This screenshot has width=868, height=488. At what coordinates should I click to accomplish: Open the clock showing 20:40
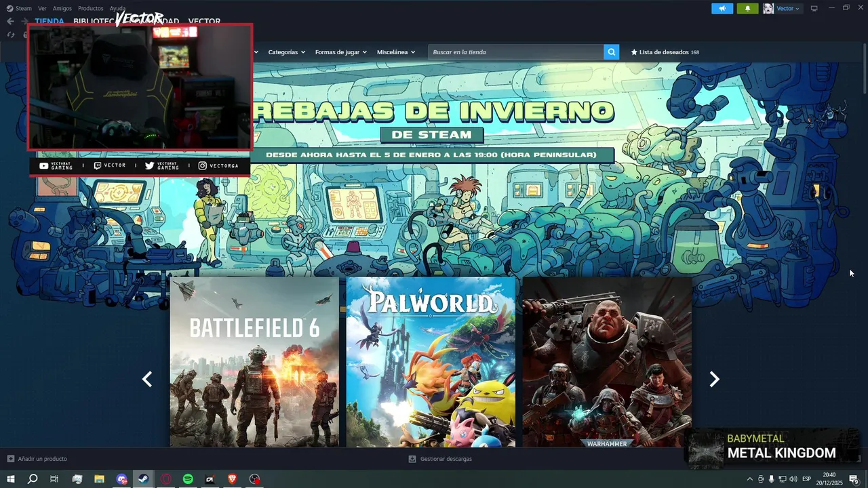(829, 479)
